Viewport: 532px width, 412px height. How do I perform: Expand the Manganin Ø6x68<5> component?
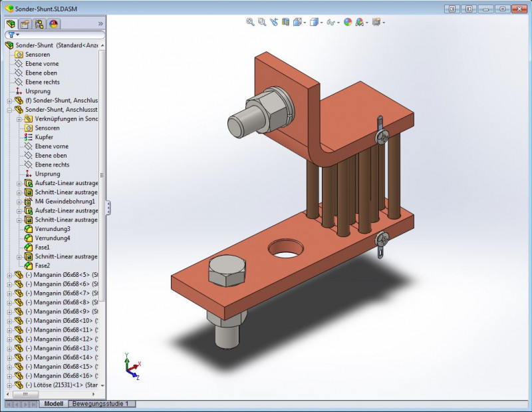9,275
